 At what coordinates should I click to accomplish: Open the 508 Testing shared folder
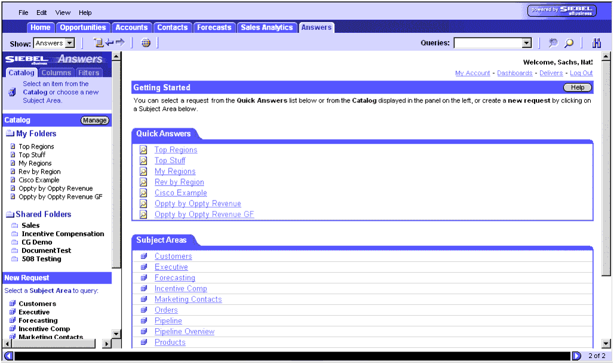42,259
